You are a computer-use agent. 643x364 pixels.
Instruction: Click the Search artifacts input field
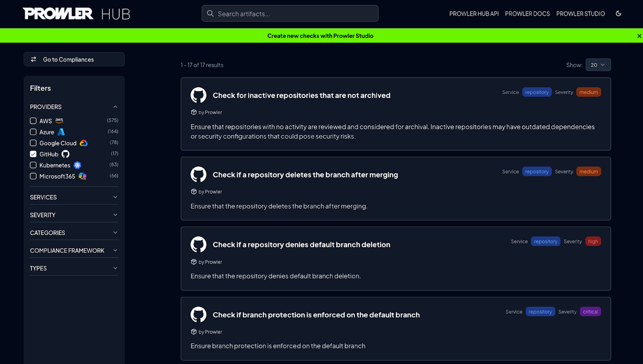[290, 14]
